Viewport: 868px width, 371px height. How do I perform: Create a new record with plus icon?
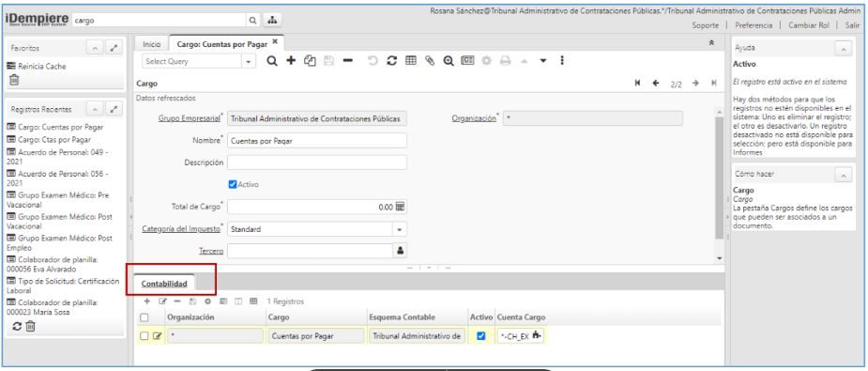pyautogui.click(x=291, y=61)
